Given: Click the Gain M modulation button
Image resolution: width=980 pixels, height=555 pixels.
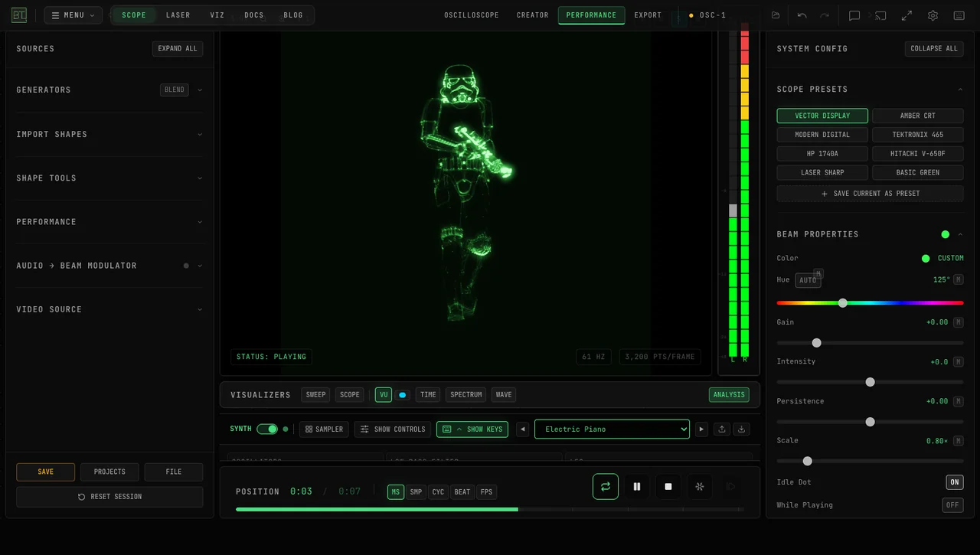Looking at the screenshot, I should [959, 322].
